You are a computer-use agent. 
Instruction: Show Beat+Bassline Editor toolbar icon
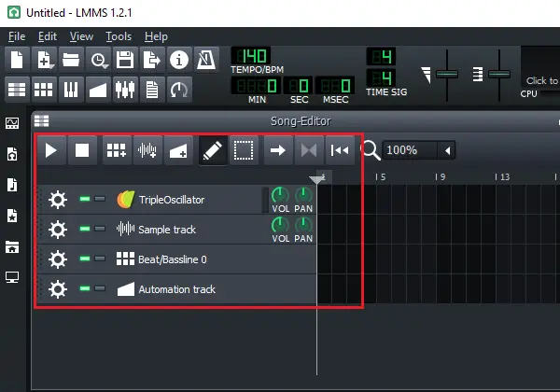point(44,90)
